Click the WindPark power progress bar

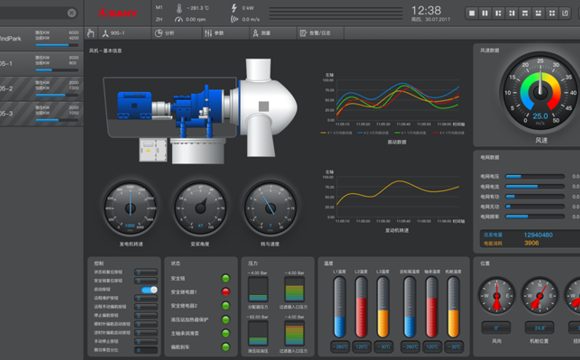coord(57,45)
